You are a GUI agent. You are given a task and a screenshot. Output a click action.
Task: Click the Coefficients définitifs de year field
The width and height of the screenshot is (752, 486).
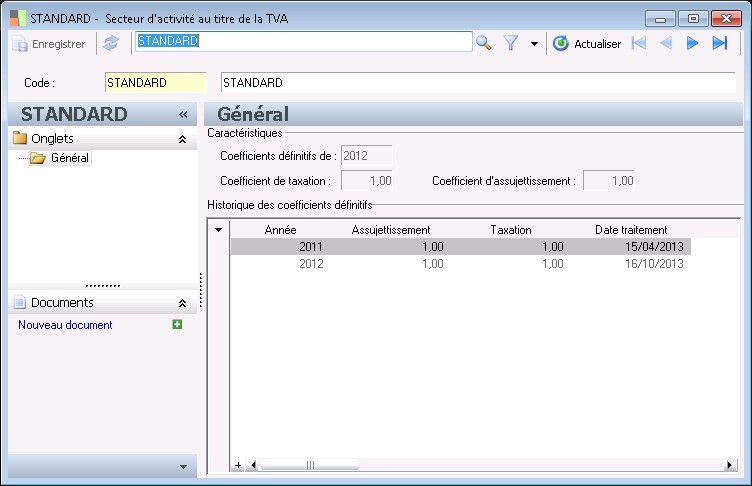[x=366, y=156]
